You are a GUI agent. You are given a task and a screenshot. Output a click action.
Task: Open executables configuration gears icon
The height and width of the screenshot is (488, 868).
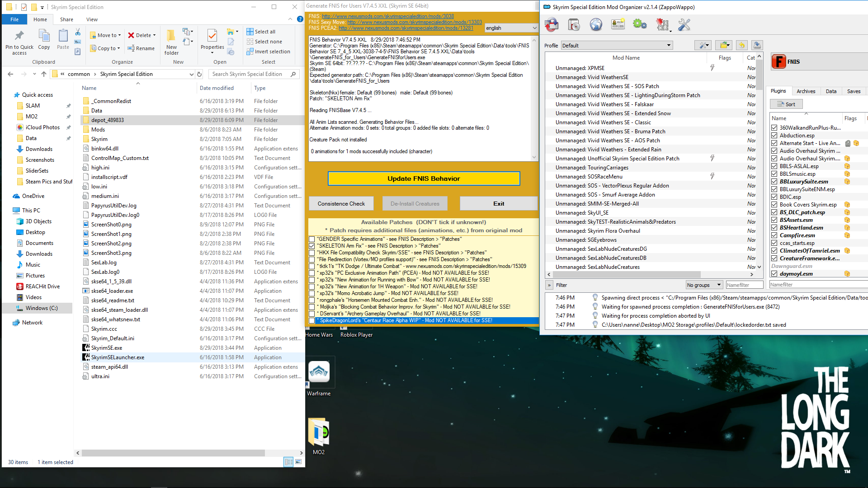[x=640, y=25]
